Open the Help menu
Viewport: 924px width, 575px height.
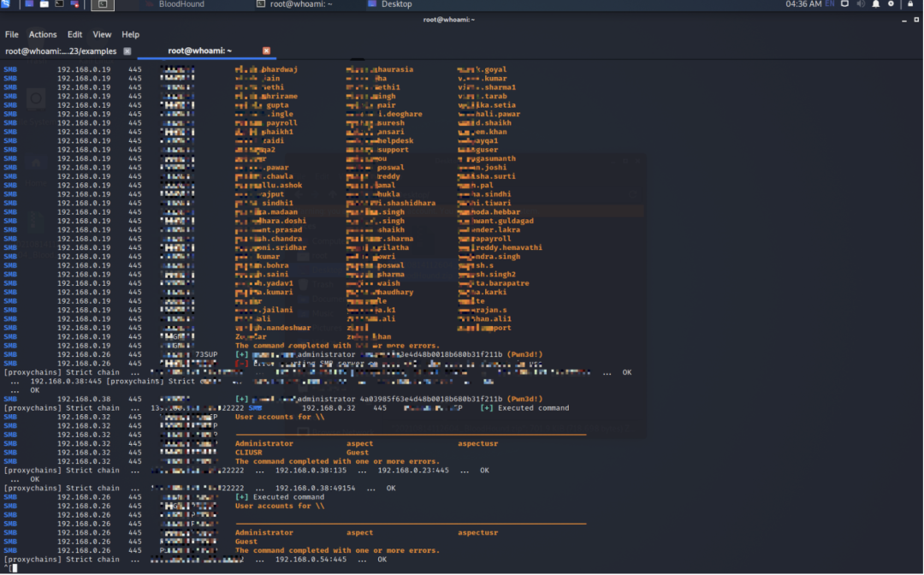click(130, 34)
